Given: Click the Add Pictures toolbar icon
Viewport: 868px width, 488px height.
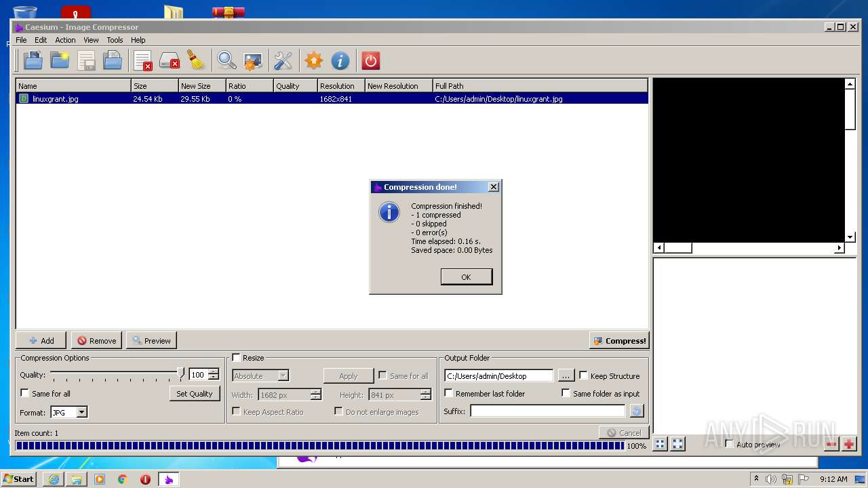Looking at the screenshot, I should tap(33, 61).
